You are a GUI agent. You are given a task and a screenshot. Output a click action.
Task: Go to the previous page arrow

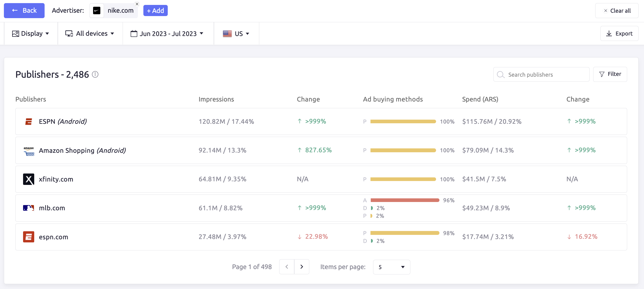click(287, 267)
